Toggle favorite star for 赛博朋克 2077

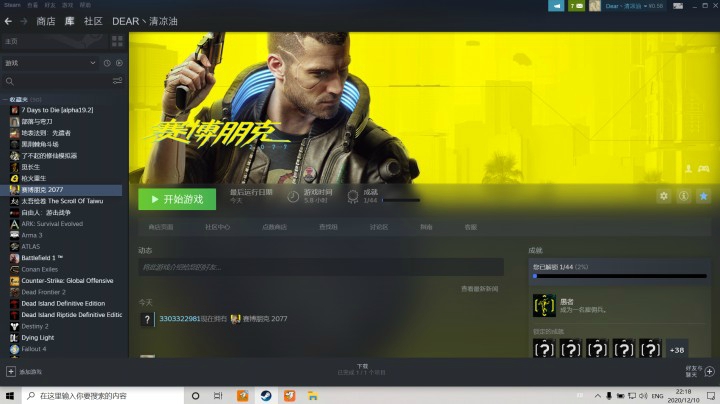[x=703, y=196]
